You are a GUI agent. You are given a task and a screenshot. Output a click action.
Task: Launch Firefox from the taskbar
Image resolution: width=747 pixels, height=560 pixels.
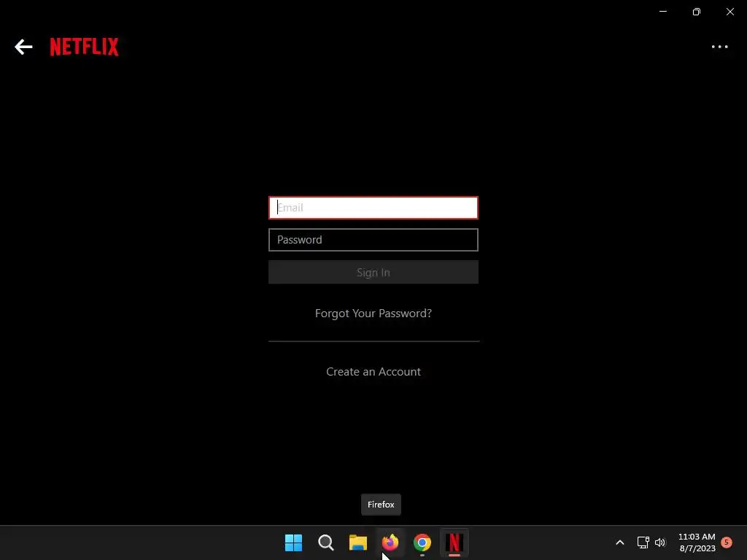[x=390, y=542]
